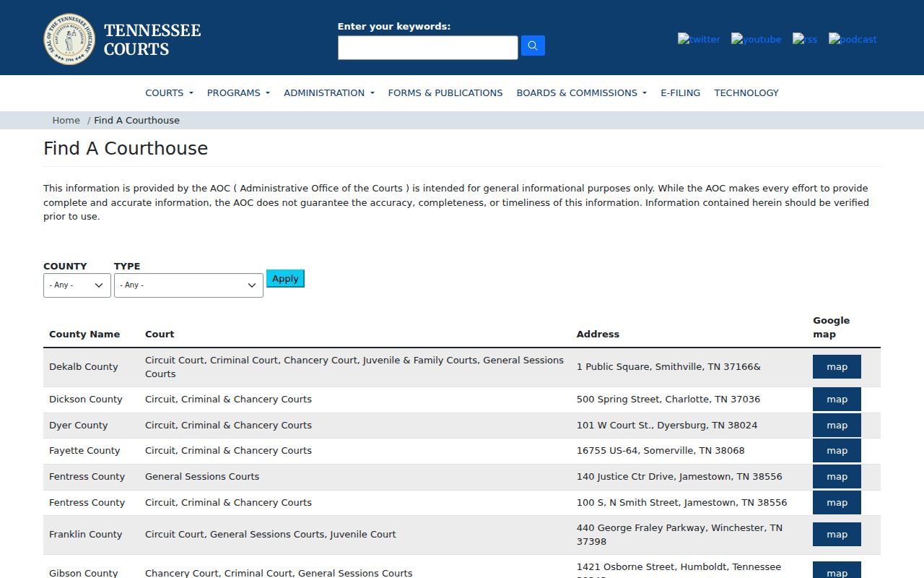
Task: Click the magnifier search button
Action: point(533,46)
